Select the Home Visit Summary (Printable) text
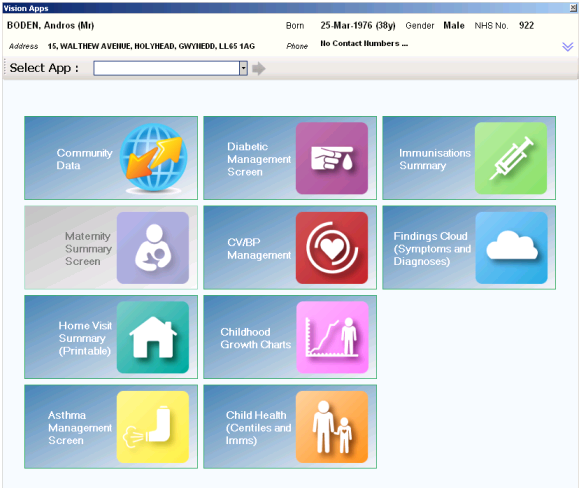 85,338
